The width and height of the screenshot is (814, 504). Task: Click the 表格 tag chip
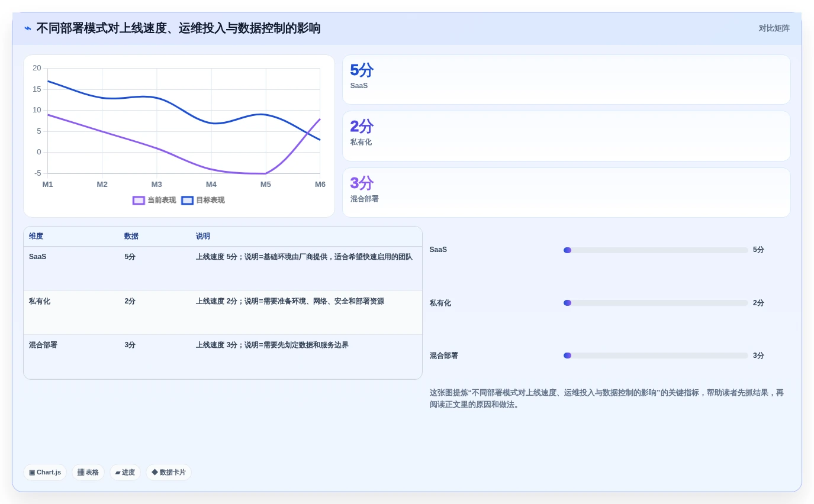click(x=88, y=472)
